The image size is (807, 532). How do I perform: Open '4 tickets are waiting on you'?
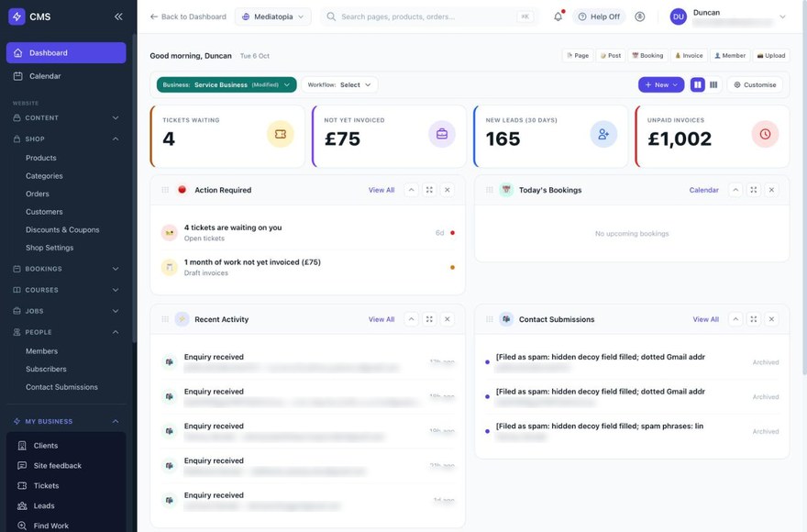tap(308, 233)
